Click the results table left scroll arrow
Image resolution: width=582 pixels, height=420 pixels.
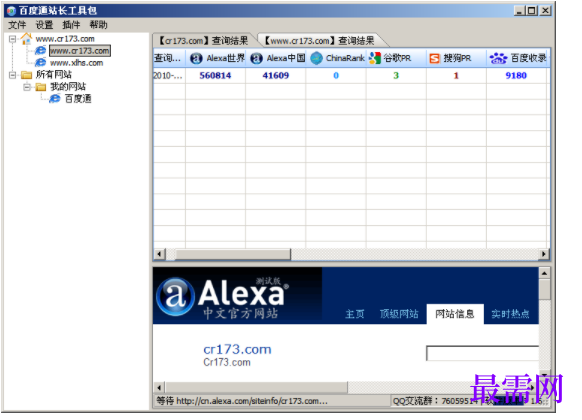coord(159,254)
